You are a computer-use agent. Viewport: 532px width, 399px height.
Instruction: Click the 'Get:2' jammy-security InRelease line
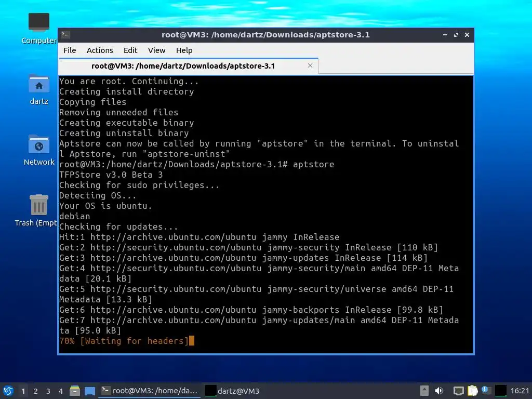[x=249, y=247]
